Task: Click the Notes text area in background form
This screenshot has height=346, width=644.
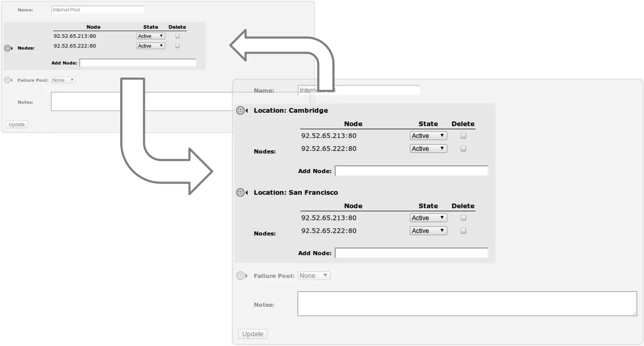Action: point(143,102)
